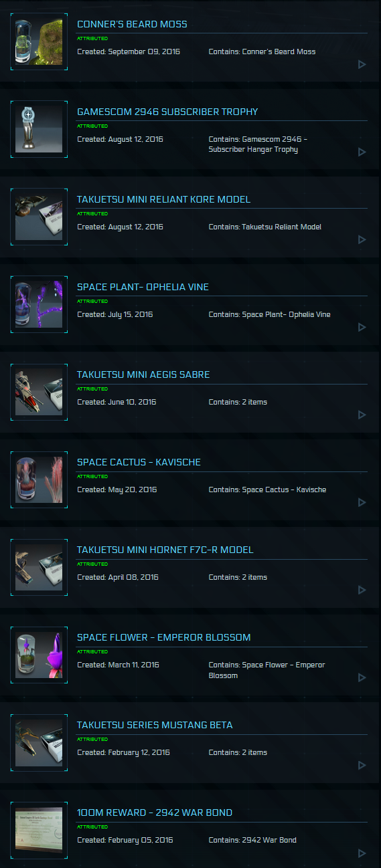Expand Takuetsu Mini Aegis Sabre row arrow

(362, 415)
